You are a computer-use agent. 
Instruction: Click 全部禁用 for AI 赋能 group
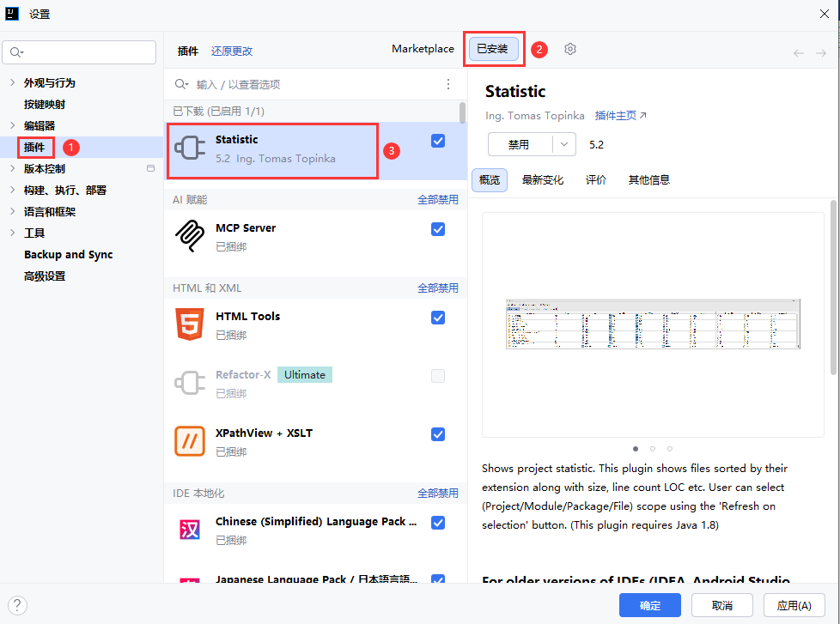coord(438,200)
